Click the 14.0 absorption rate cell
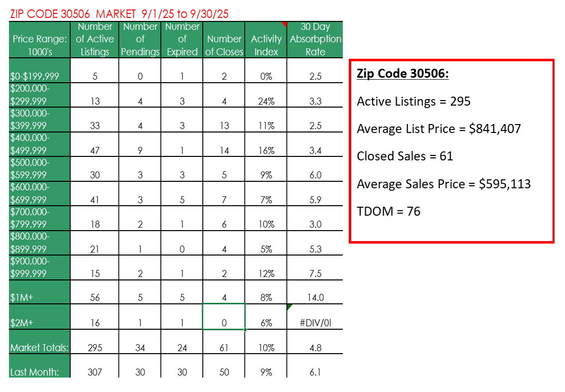Screen dimensions: 565x392 coord(315,297)
